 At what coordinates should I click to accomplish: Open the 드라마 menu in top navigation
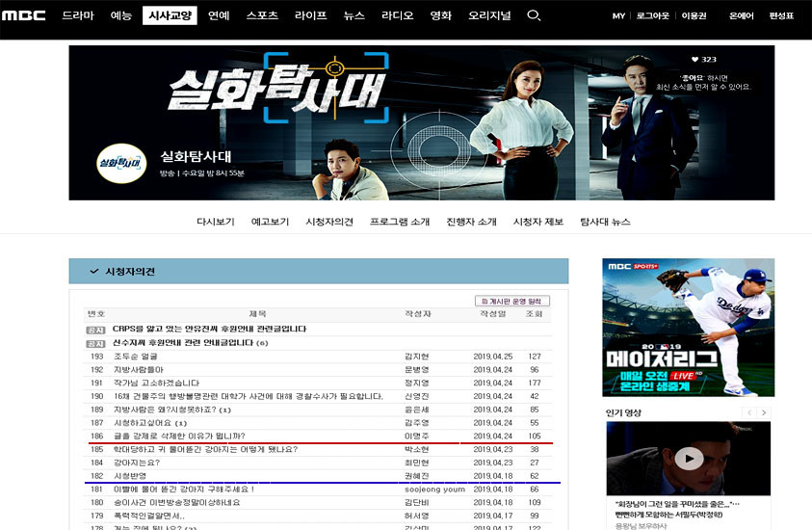click(x=78, y=15)
